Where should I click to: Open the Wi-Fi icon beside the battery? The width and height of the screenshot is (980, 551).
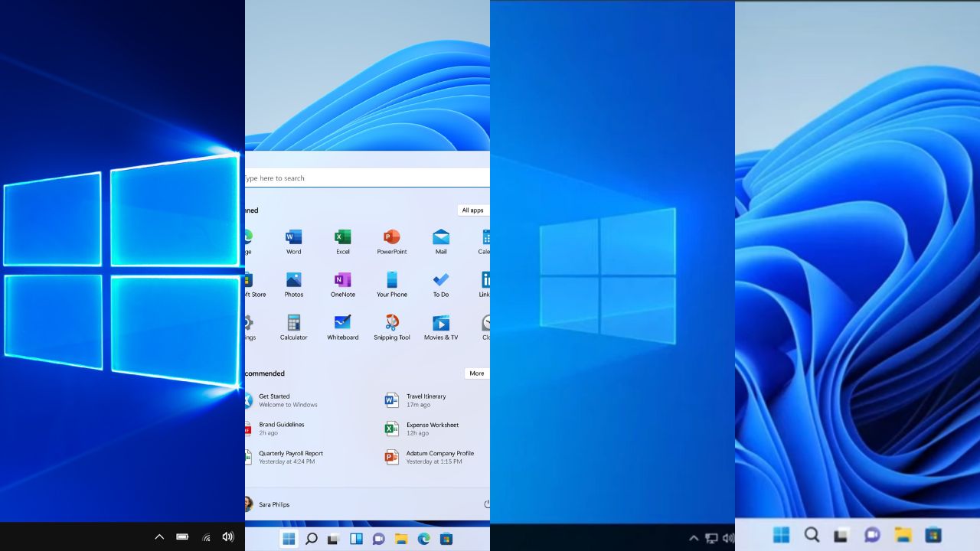[x=206, y=537]
